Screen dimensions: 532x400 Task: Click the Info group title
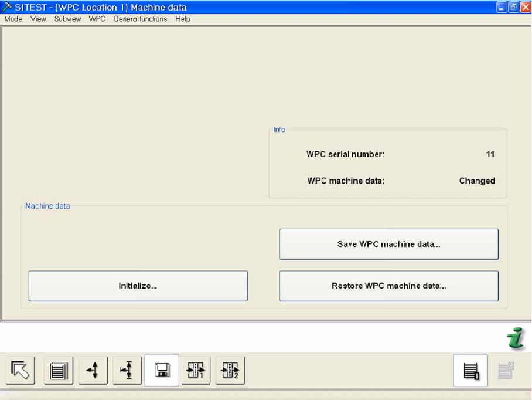coord(279,130)
